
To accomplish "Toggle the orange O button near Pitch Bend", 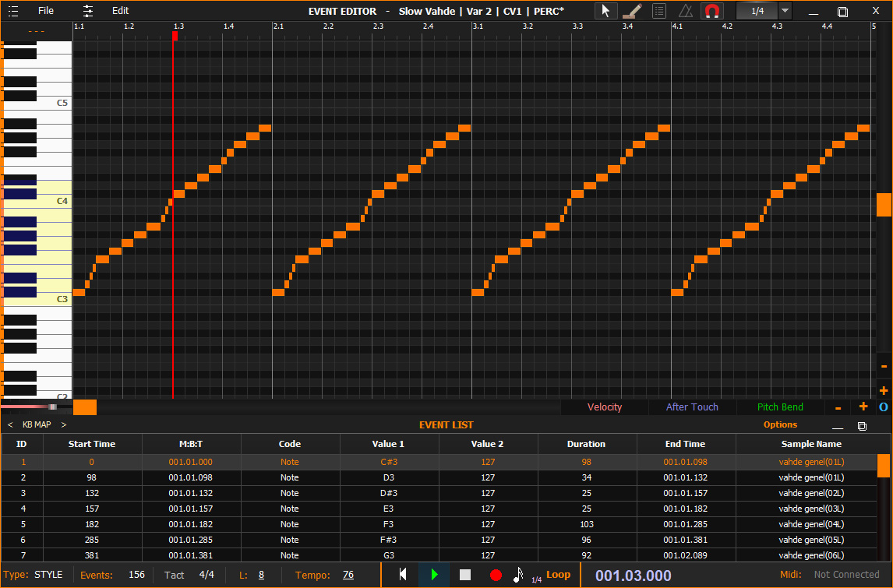I will (x=884, y=407).
